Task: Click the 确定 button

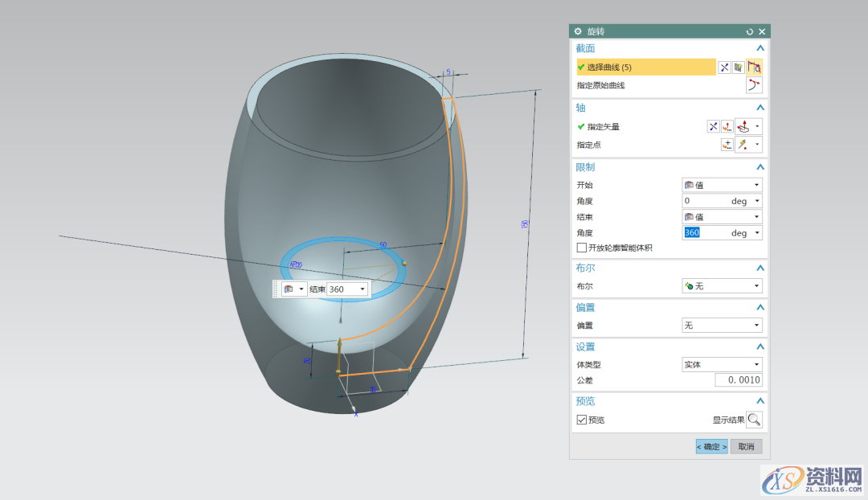Action: coord(711,447)
